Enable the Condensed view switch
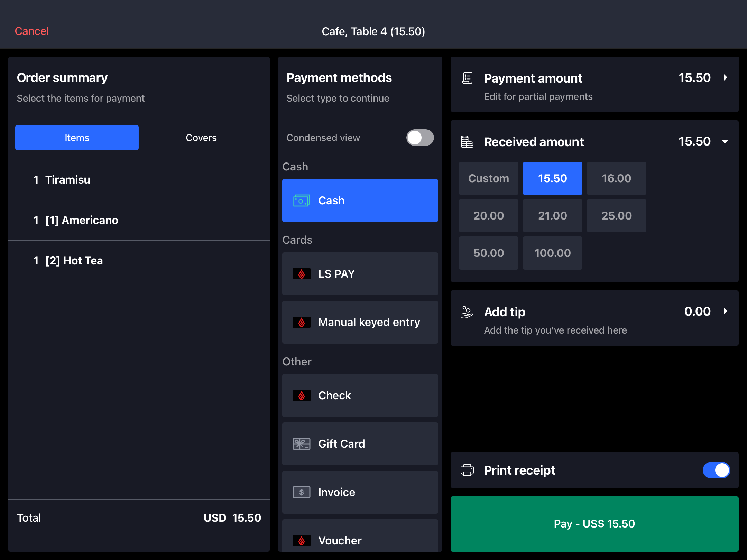The width and height of the screenshot is (747, 560). coord(420,138)
